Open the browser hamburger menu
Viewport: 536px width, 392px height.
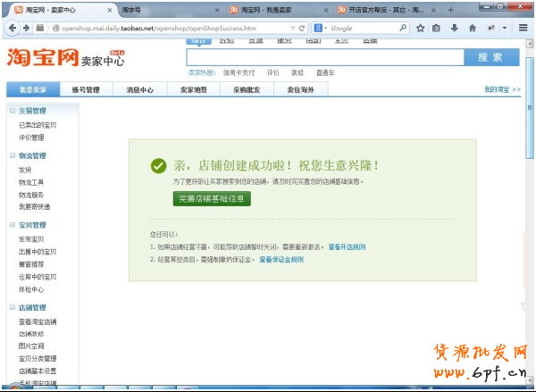point(521,28)
